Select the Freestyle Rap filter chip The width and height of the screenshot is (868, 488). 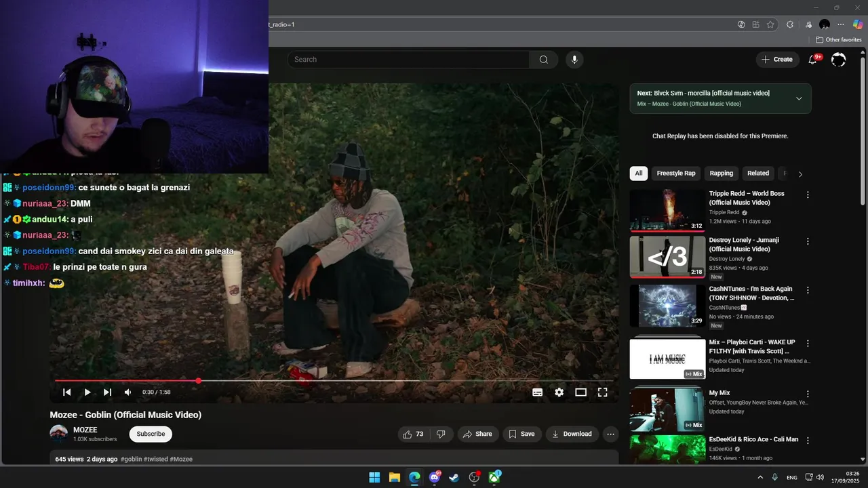[675, 174]
